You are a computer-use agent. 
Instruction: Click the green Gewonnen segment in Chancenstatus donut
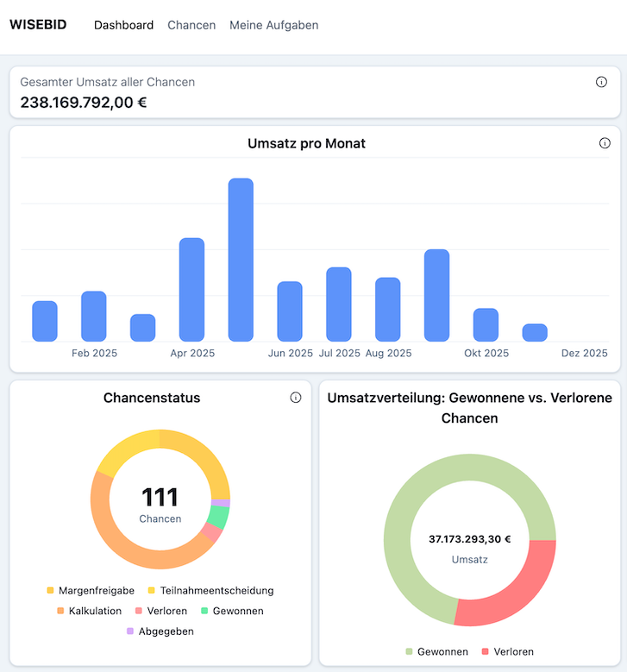pyautogui.click(x=218, y=518)
